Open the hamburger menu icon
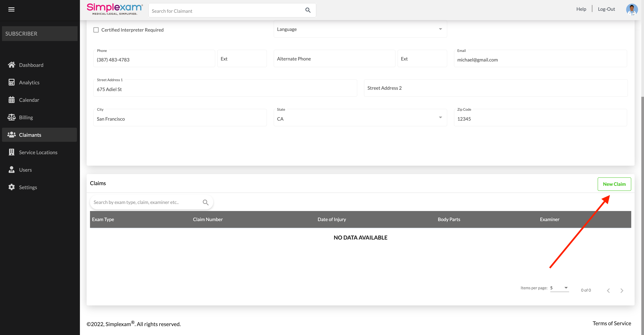The width and height of the screenshot is (644, 335). pos(11,10)
